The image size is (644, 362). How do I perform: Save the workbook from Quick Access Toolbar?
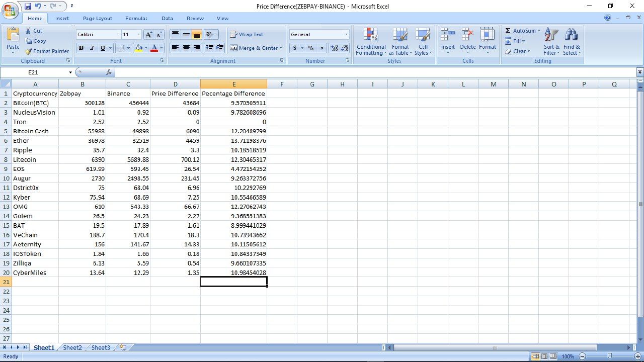pyautogui.click(x=28, y=6)
